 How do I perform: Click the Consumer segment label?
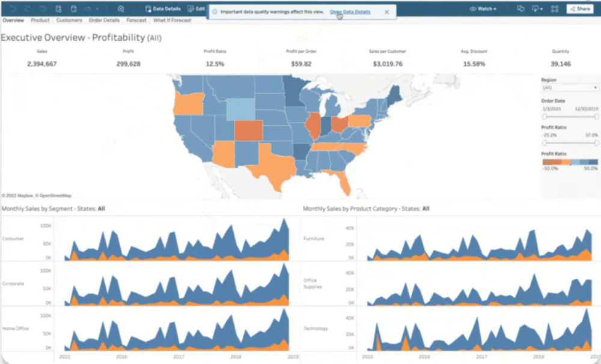pos(13,238)
